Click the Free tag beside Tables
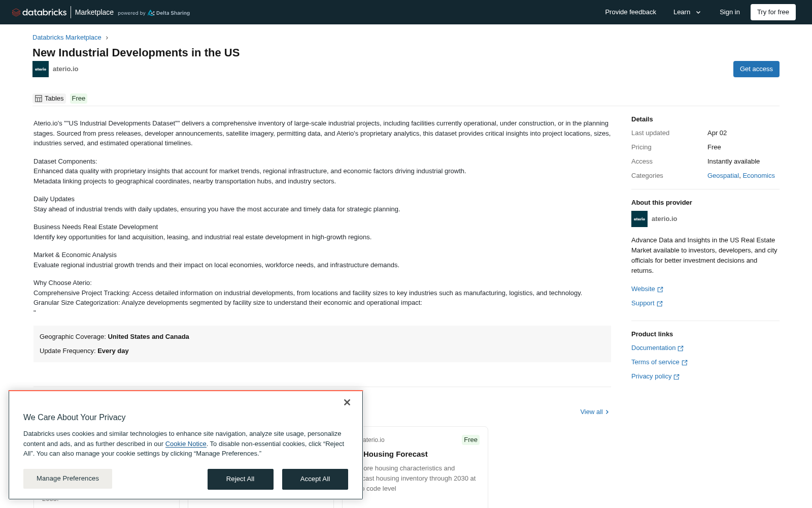 79,99
